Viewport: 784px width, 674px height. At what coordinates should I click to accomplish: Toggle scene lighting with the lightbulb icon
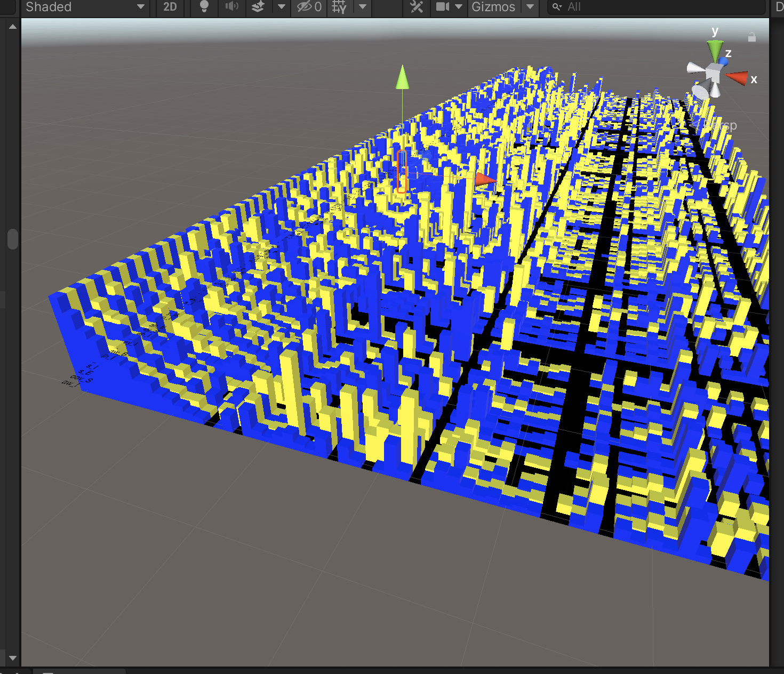(x=204, y=6)
